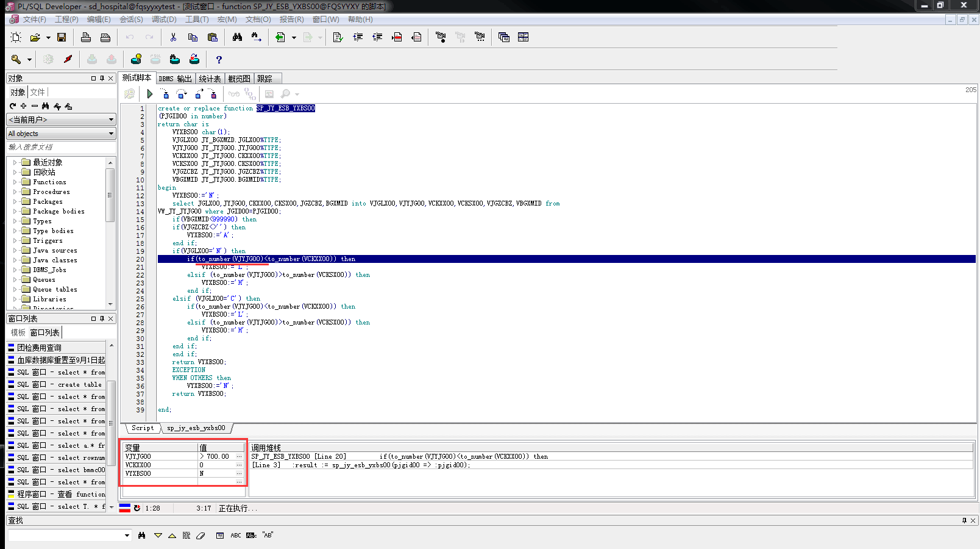
Task: Click the Find binoculars icon in main toolbar
Action: (237, 37)
